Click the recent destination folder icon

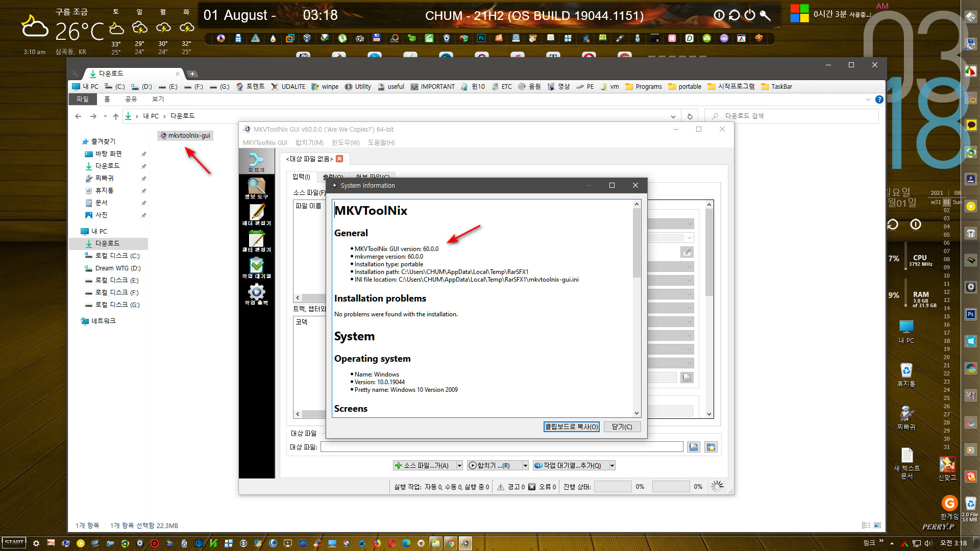pos(711,447)
